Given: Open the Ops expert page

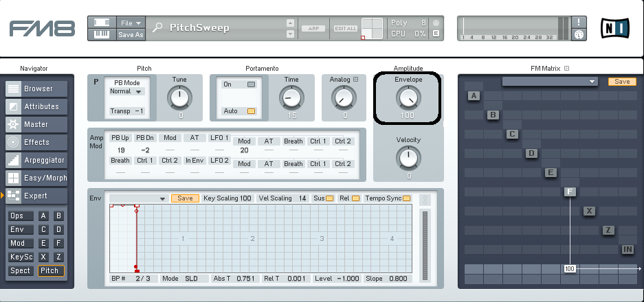Looking at the screenshot, I should point(21,216).
